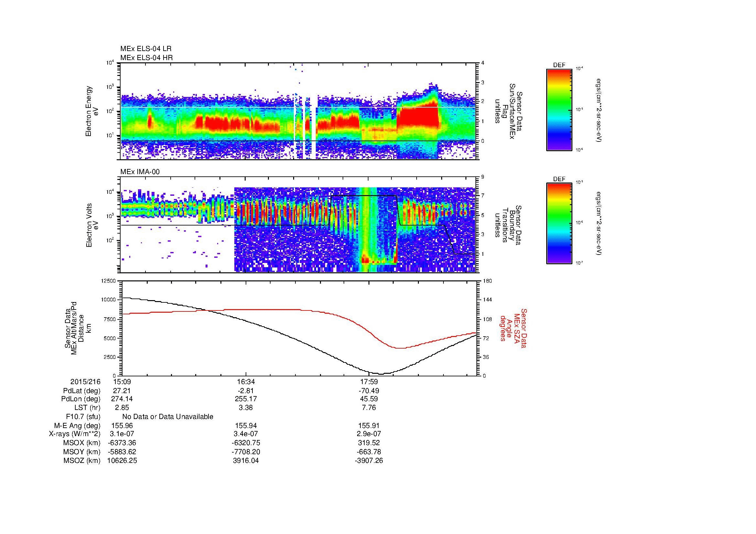This screenshot has width=756, height=534.
Task: Click the 'MEx IMA-00' panel title
Action: 140,172
